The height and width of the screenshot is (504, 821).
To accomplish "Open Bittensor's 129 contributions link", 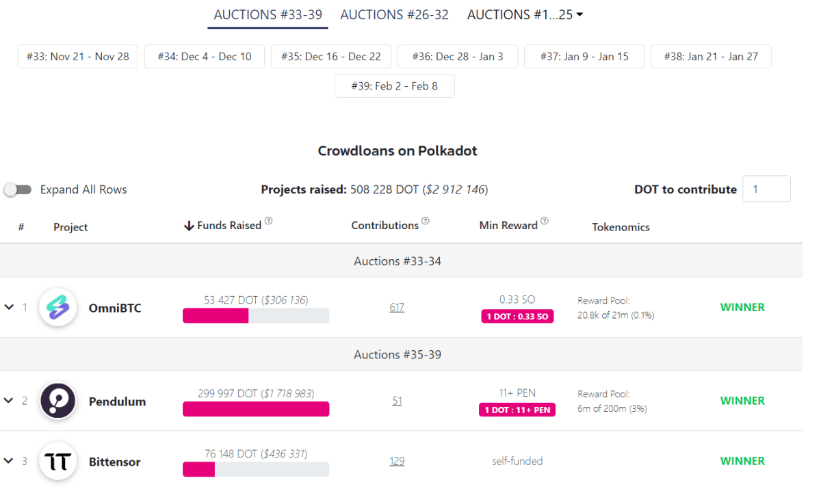I will pyautogui.click(x=397, y=462).
